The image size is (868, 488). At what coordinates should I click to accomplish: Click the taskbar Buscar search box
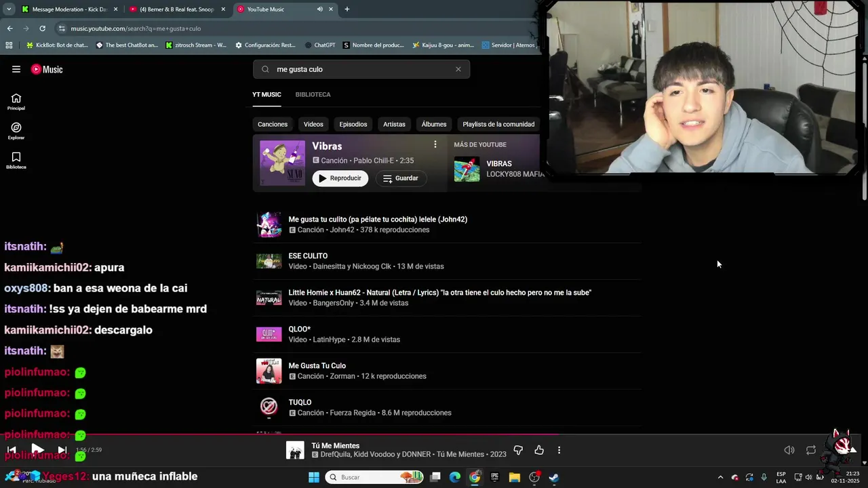point(374,477)
